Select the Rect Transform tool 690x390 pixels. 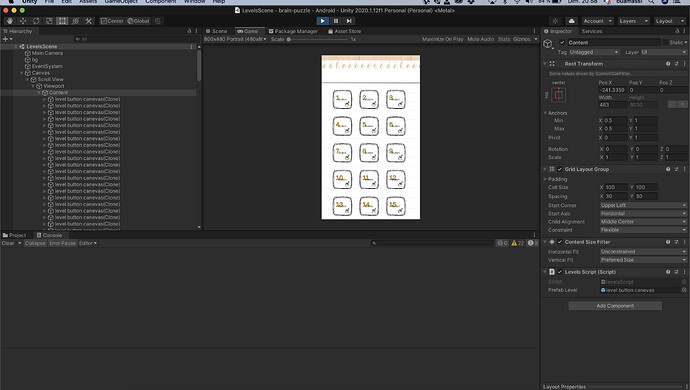pyautogui.click(x=62, y=21)
